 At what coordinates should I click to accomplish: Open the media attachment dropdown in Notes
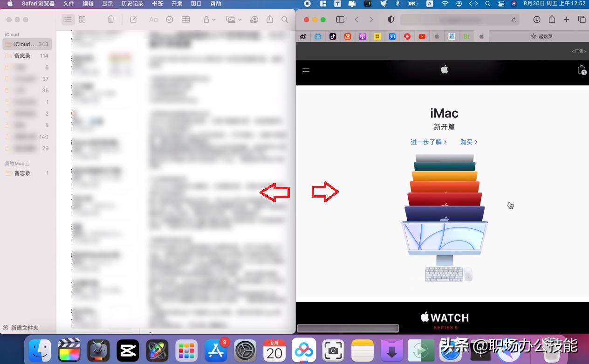[233, 20]
